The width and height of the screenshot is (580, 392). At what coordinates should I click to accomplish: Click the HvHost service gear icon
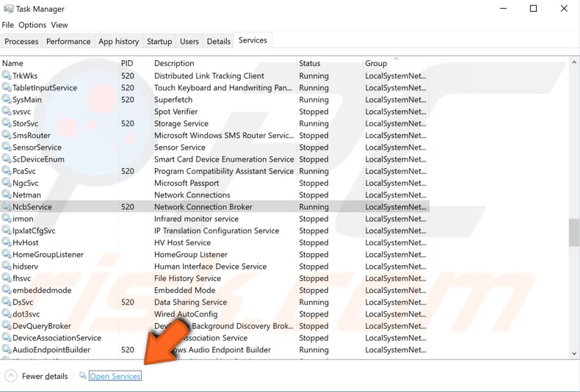[7, 242]
